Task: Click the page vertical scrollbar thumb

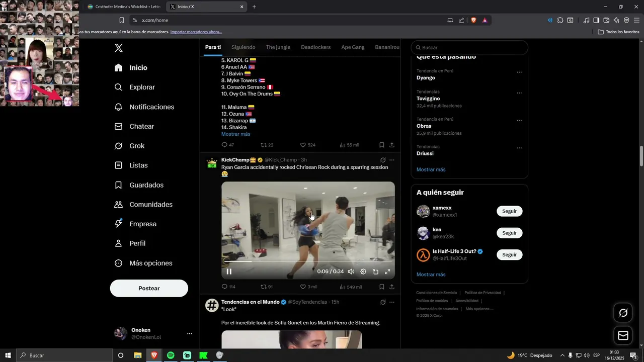Action: tap(641, 156)
